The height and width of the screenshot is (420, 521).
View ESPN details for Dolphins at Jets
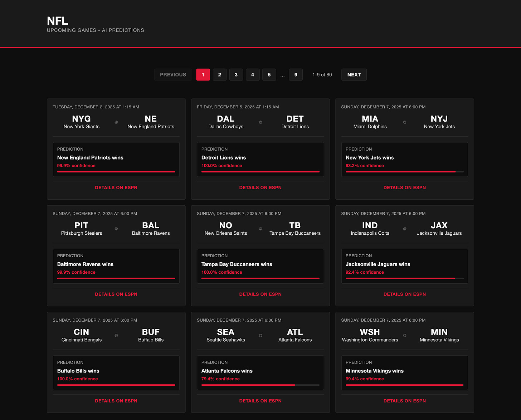pos(404,187)
